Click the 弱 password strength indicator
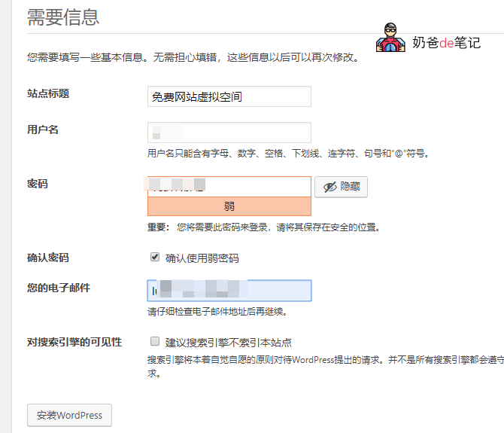This screenshot has width=504, height=433. point(229,206)
